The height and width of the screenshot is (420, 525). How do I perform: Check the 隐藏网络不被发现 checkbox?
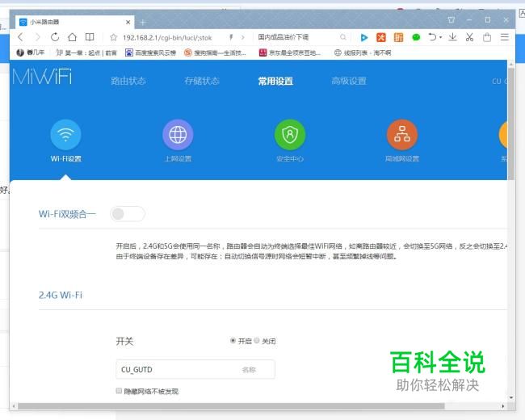click(x=119, y=391)
